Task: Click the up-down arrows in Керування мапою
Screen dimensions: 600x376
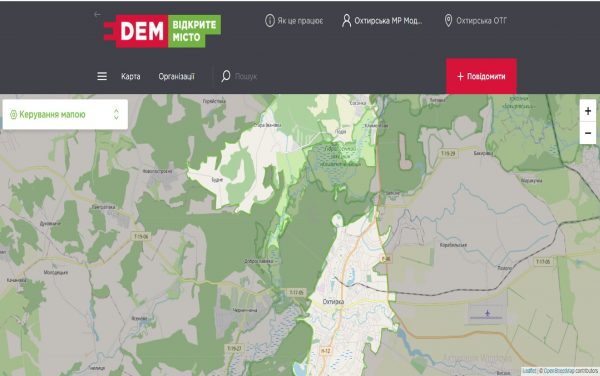Action: click(x=116, y=114)
